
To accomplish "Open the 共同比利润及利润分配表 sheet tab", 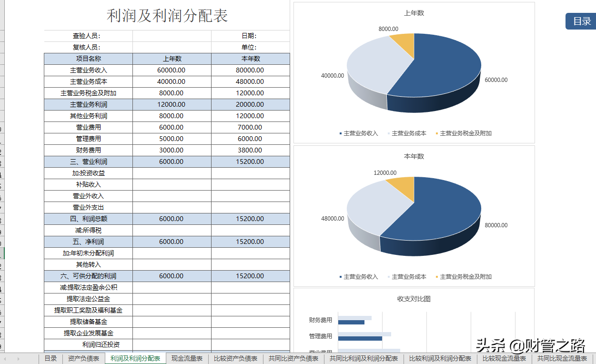I will pos(364,359).
